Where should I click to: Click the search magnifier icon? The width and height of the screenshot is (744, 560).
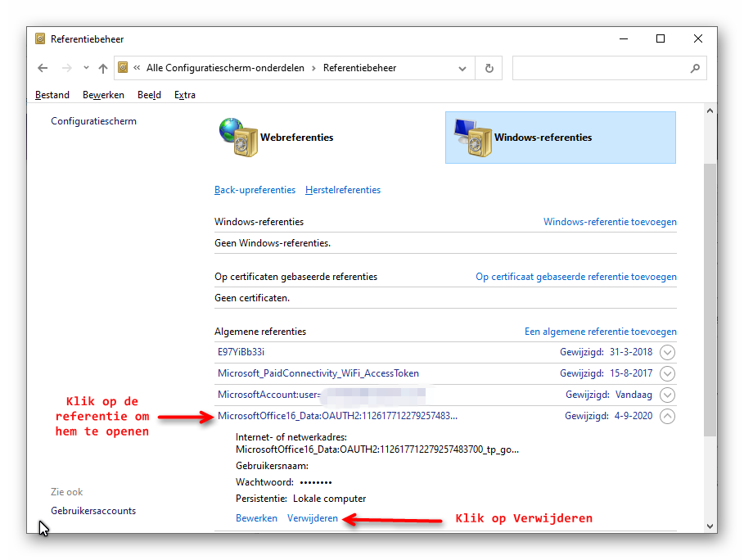pos(695,68)
